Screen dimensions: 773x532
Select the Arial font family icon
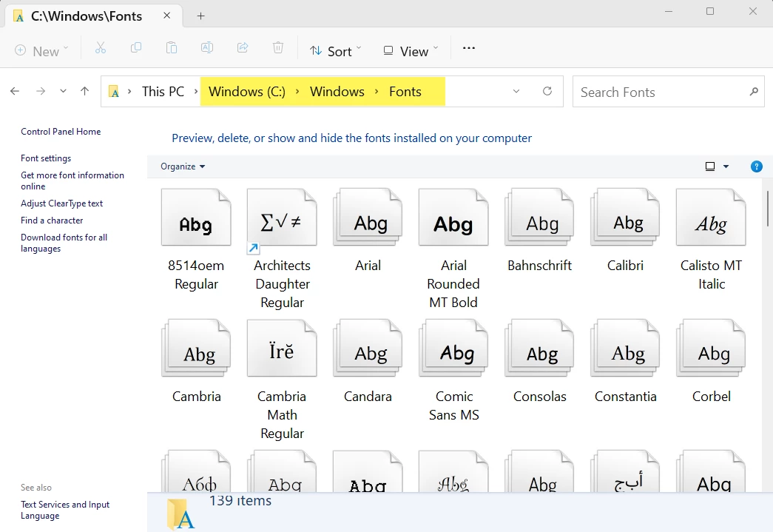(x=368, y=218)
